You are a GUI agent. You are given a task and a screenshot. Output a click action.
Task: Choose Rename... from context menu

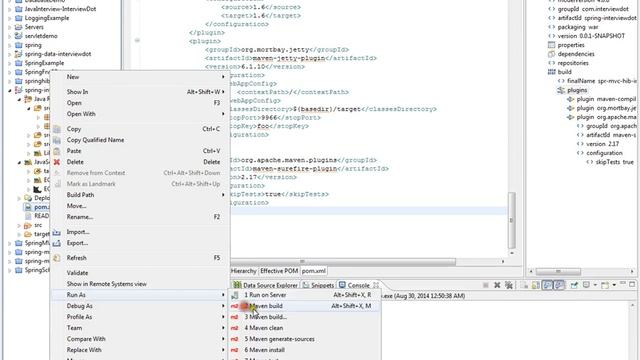tap(139, 217)
